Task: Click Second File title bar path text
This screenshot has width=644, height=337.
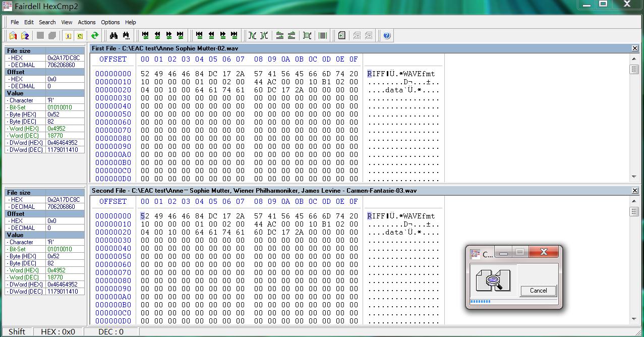Action: tap(254, 191)
